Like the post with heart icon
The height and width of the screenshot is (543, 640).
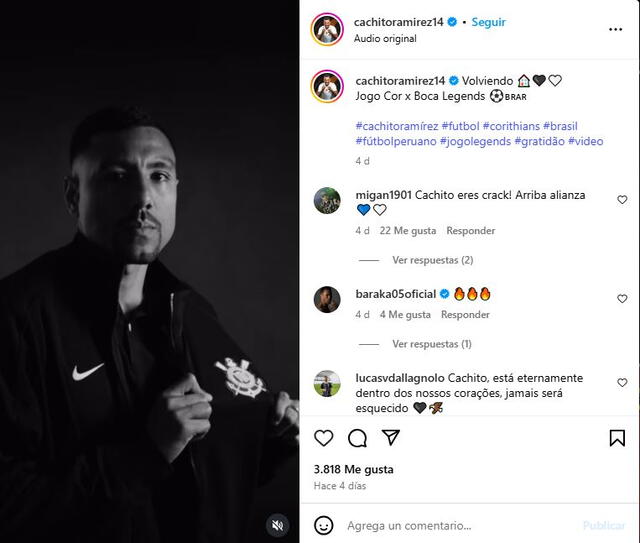click(x=324, y=438)
